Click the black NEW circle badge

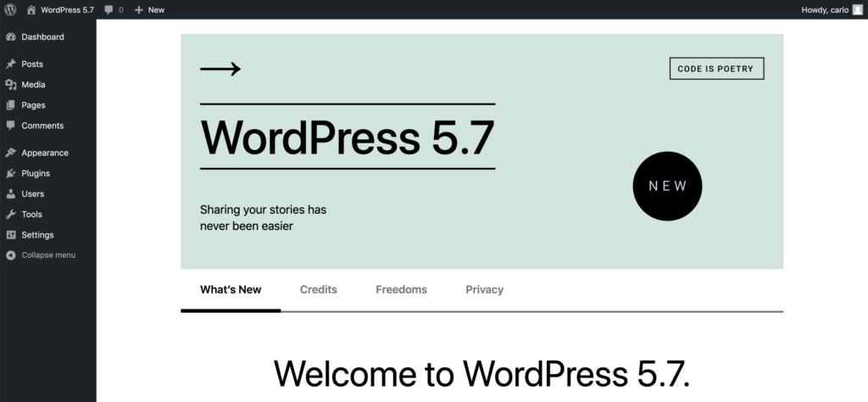[667, 186]
